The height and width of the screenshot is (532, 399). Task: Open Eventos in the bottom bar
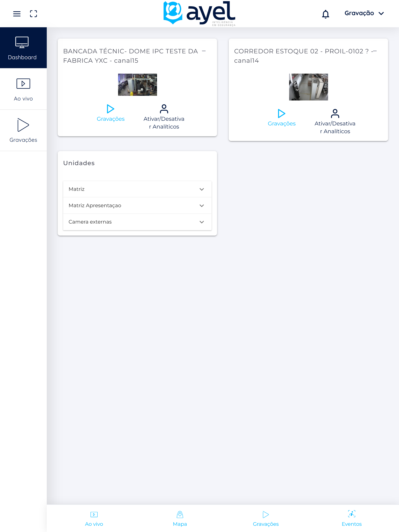tap(352, 519)
